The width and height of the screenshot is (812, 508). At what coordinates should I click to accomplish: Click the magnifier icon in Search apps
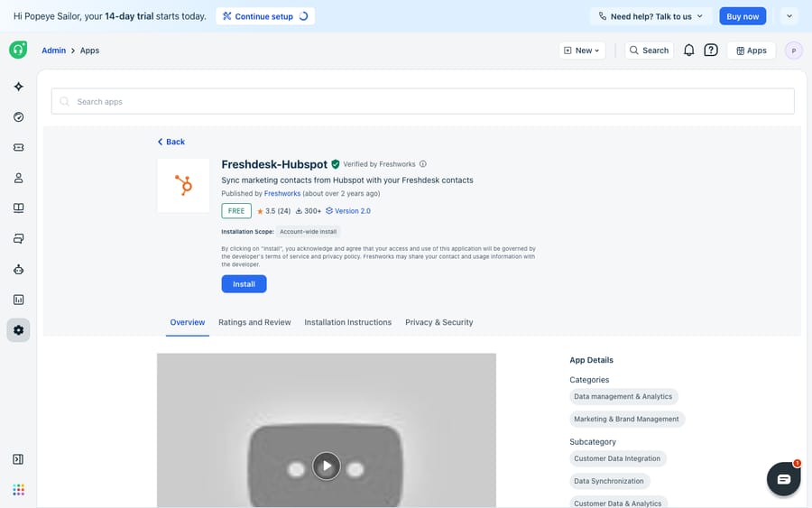[64, 101]
